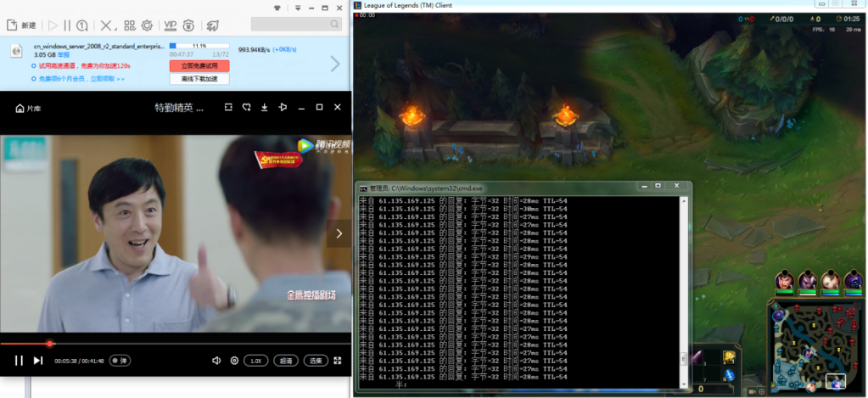Click the blue recall ability icon
The image size is (868, 398).
[x=729, y=375]
